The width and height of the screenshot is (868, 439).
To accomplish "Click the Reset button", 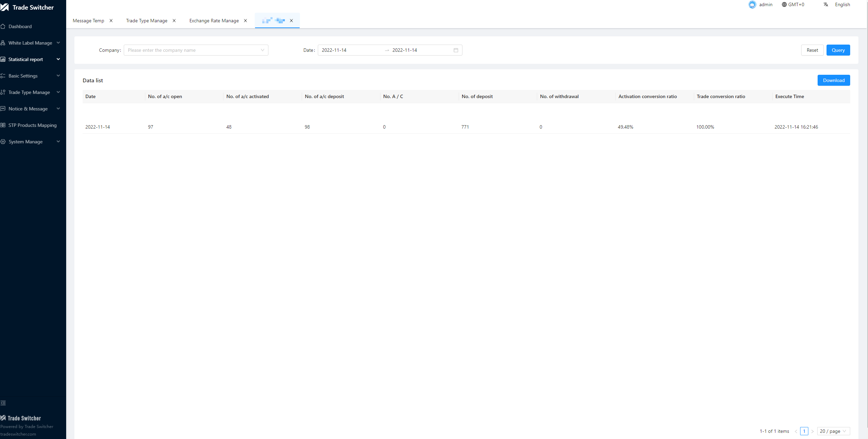I will click(812, 50).
